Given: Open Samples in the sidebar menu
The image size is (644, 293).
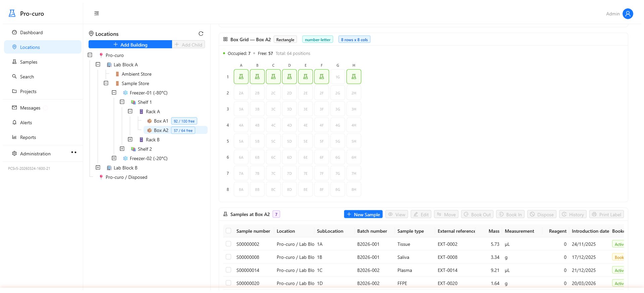Looking at the screenshot, I should point(29,62).
